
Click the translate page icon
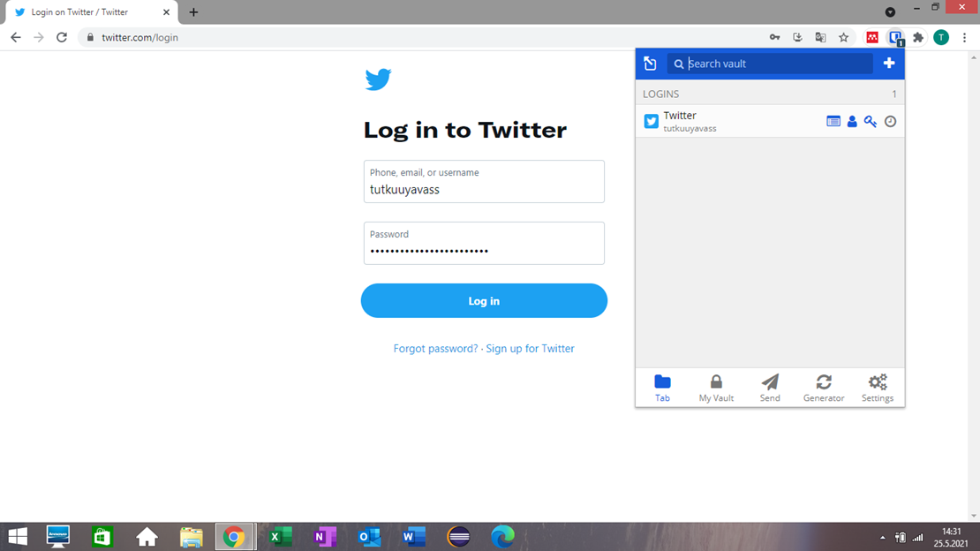tap(820, 37)
